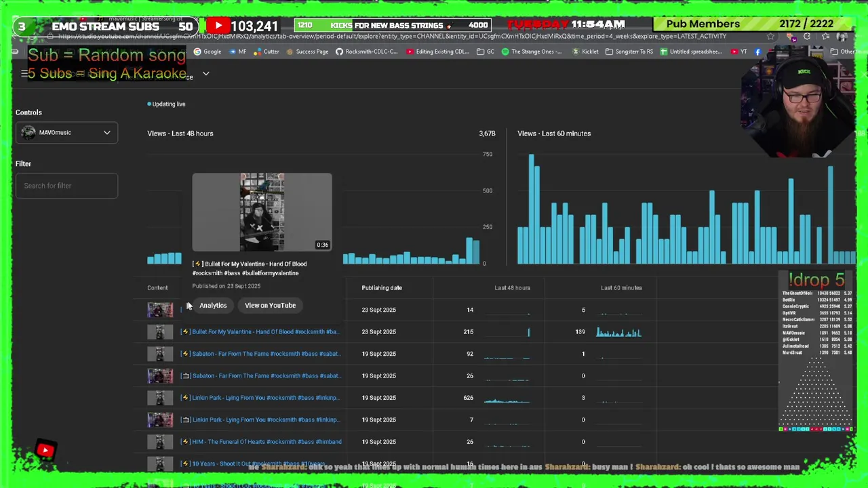Open Sabaton Far From The Fame Shorts link
This screenshot has width=868, height=488.
260,354
